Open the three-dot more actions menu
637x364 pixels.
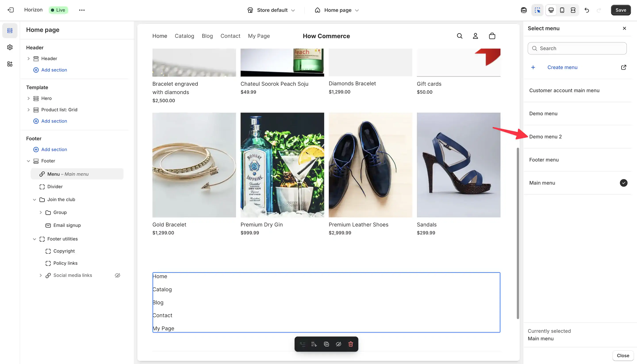tap(82, 10)
